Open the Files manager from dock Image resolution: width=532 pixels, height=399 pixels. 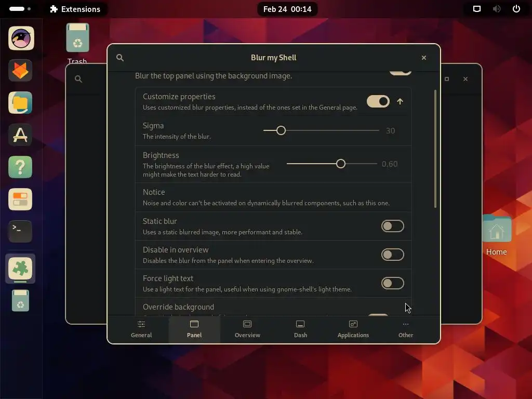point(20,103)
